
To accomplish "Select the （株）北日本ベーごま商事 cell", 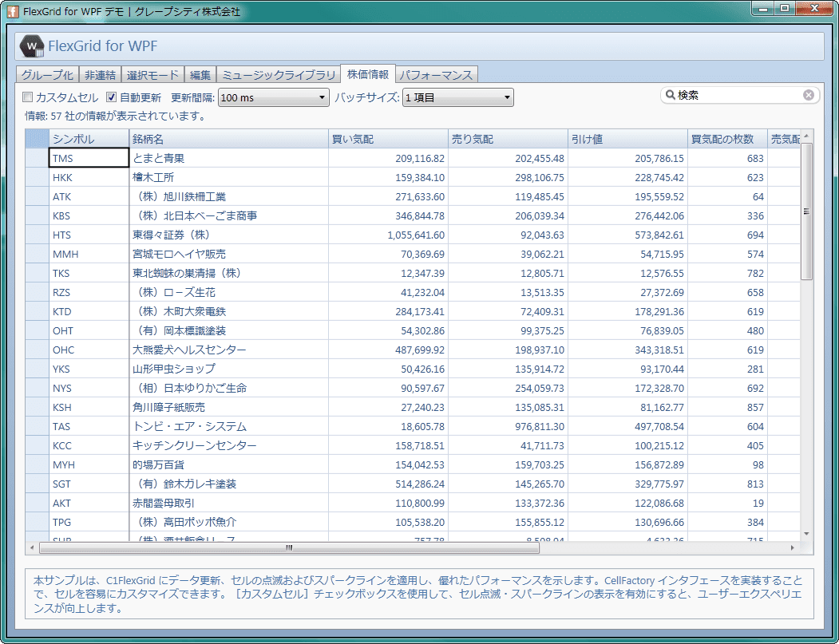I will (x=228, y=216).
